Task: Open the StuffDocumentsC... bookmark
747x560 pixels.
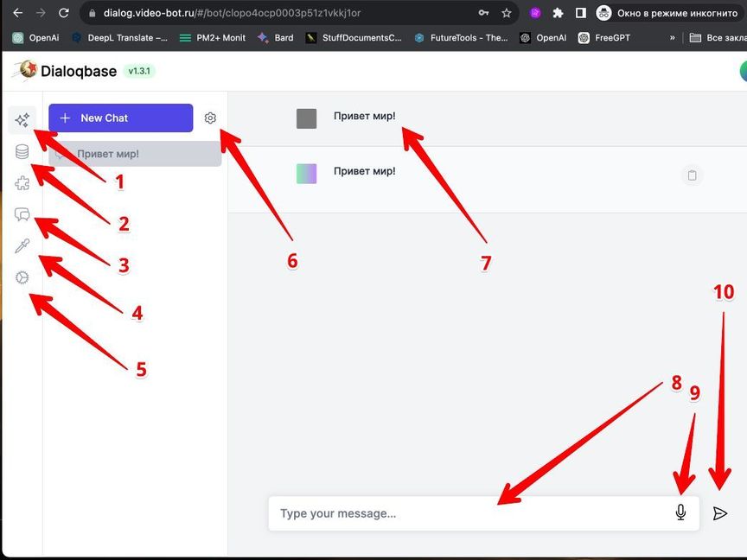Action: pyautogui.click(x=354, y=38)
